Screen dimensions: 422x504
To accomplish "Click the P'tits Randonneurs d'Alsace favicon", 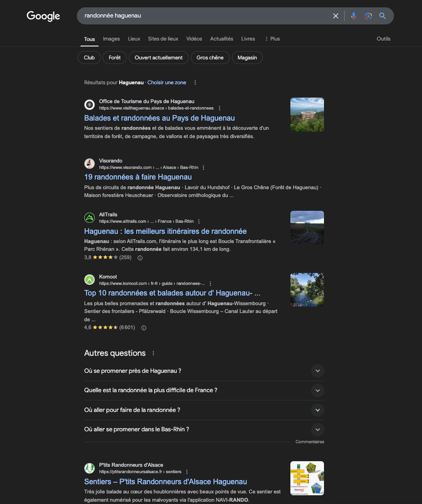I will (89, 468).
